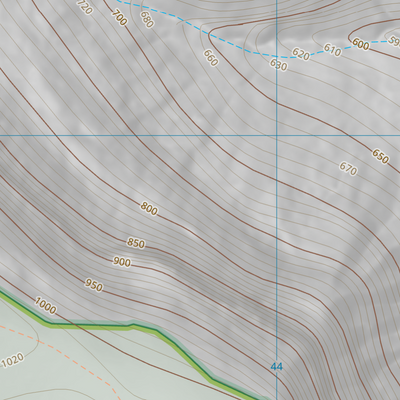This screenshot has width=400, height=400.
Task: Select the 950 contour label
Action: click(94, 285)
